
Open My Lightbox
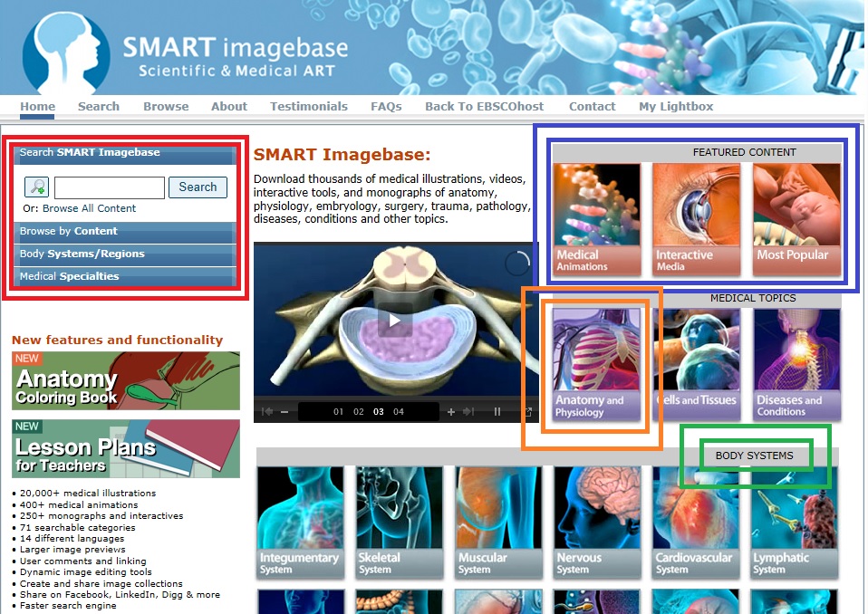tap(676, 106)
